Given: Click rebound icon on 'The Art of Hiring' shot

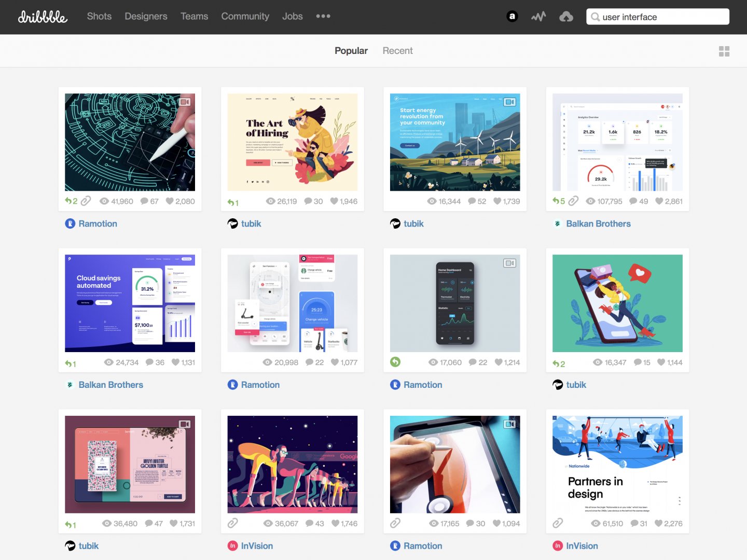Looking at the screenshot, I should tap(233, 202).
